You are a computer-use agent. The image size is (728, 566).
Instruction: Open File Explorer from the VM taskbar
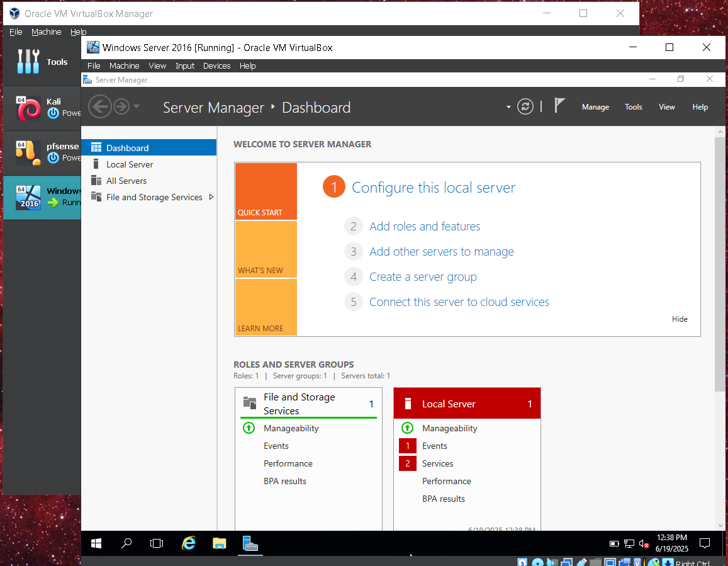point(219,543)
